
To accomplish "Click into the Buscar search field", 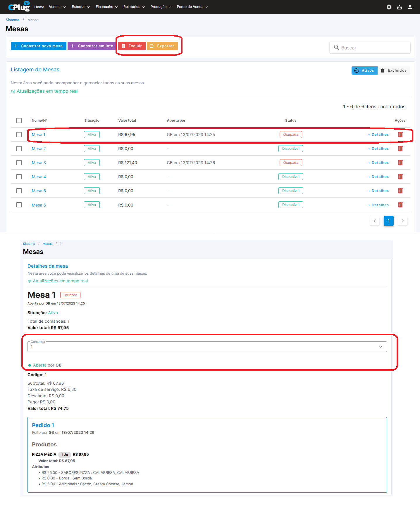I will coord(370,48).
